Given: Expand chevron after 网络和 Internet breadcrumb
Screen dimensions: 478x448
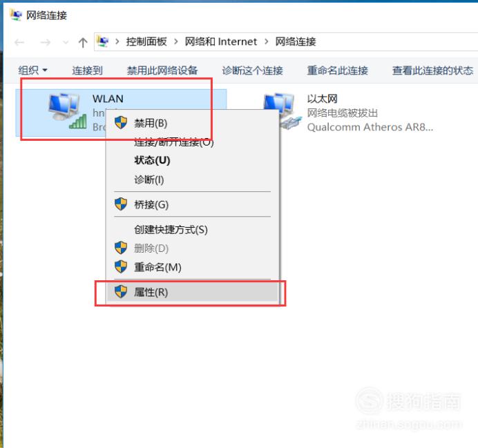Looking at the screenshot, I should point(267,41).
